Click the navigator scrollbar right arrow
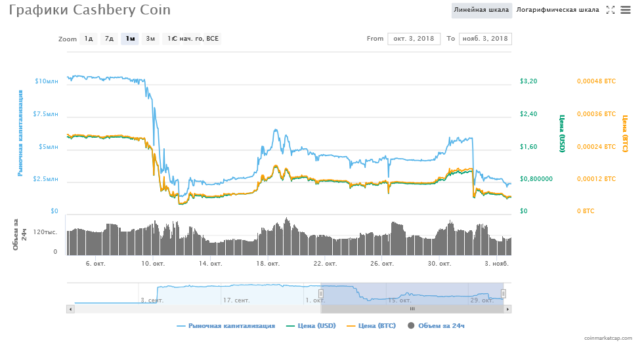 (x=507, y=309)
